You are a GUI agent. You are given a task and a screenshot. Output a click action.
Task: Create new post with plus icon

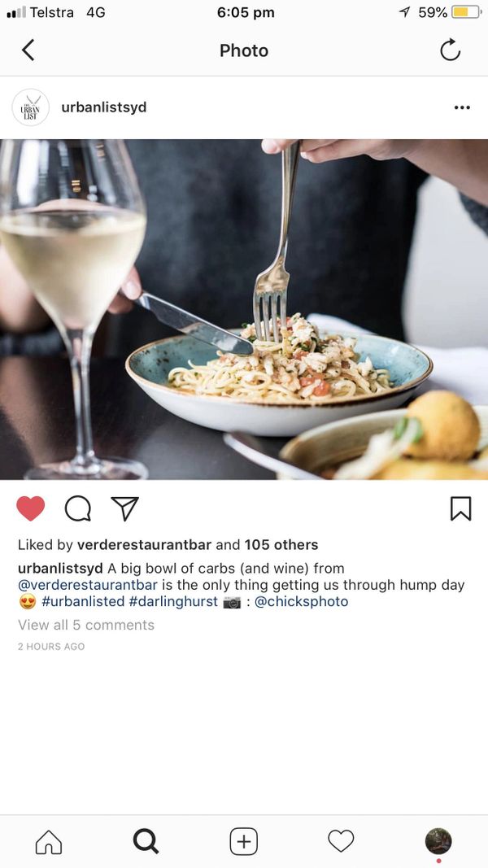(243, 841)
